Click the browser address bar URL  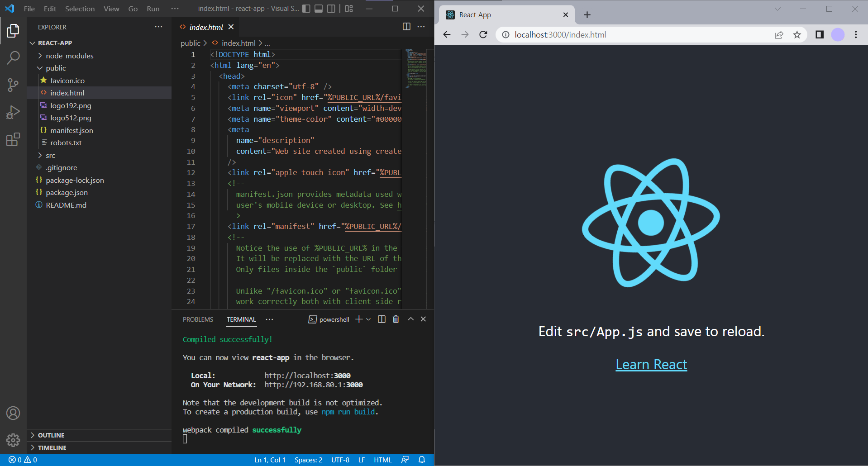[x=560, y=35]
